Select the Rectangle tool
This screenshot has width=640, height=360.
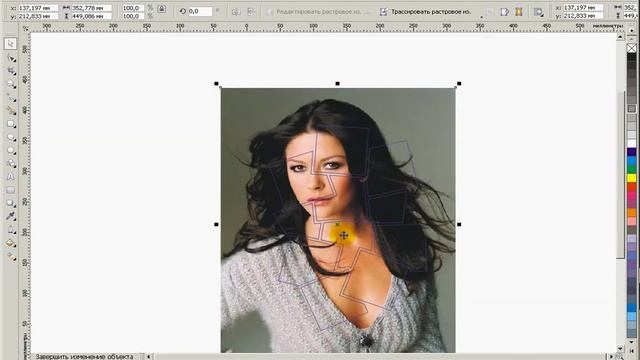click(11, 124)
